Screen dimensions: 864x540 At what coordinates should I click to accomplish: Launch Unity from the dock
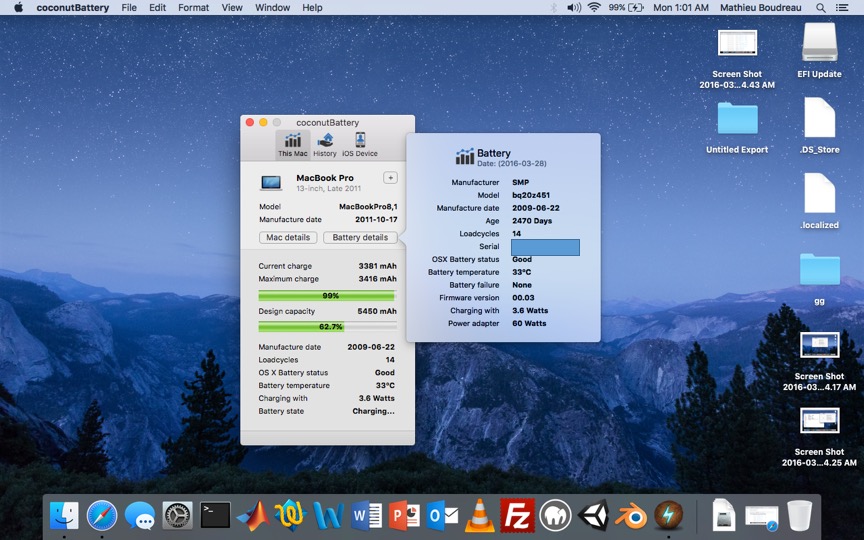tap(593, 515)
